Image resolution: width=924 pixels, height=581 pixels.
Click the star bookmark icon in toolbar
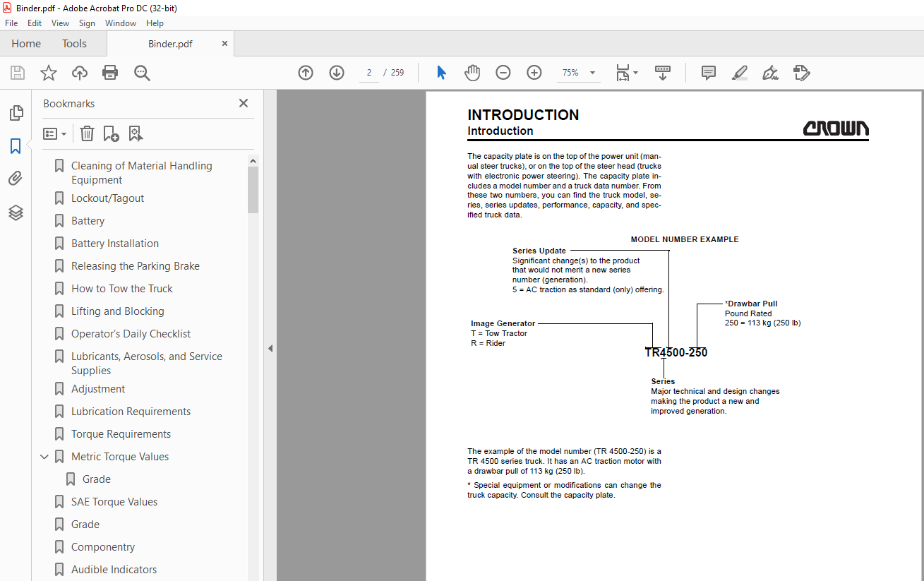[49, 73]
